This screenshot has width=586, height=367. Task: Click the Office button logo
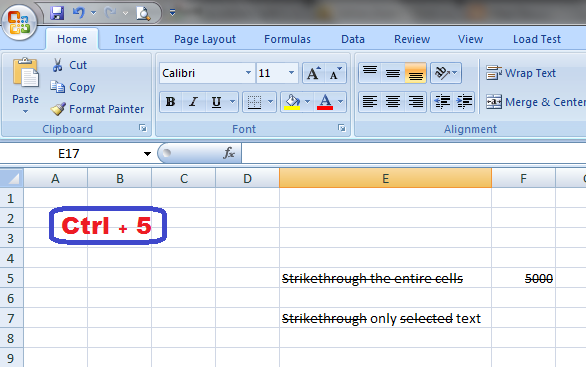click(19, 21)
